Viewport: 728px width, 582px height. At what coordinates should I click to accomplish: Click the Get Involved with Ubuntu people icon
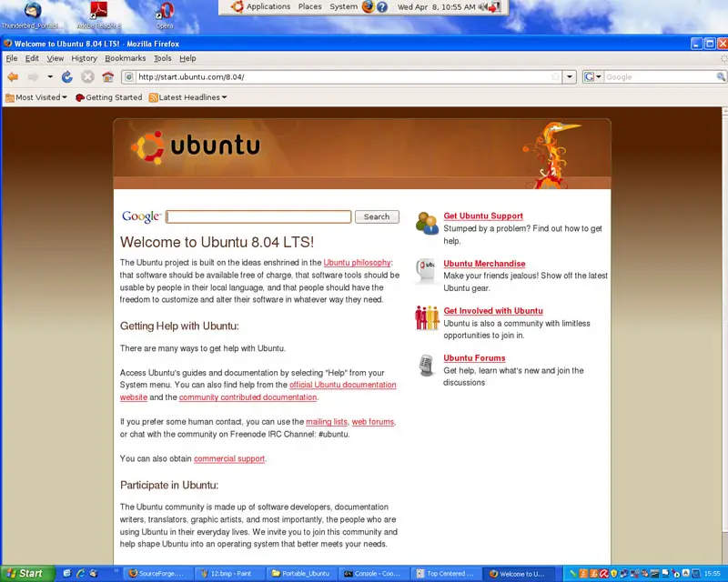point(427,318)
